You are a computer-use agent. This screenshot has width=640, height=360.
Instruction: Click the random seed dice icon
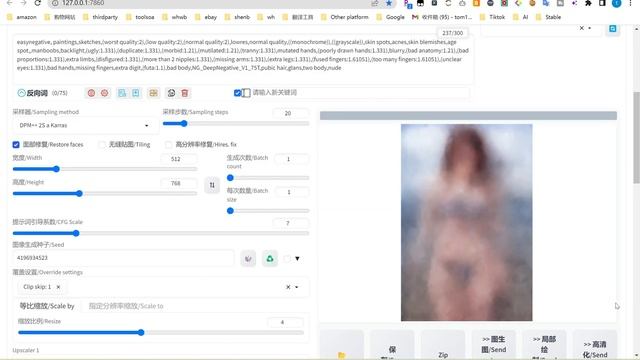tap(248, 259)
